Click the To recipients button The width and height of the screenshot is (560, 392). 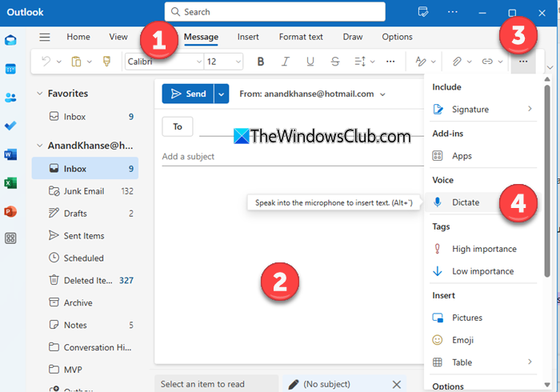pyautogui.click(x=178, y=126)
